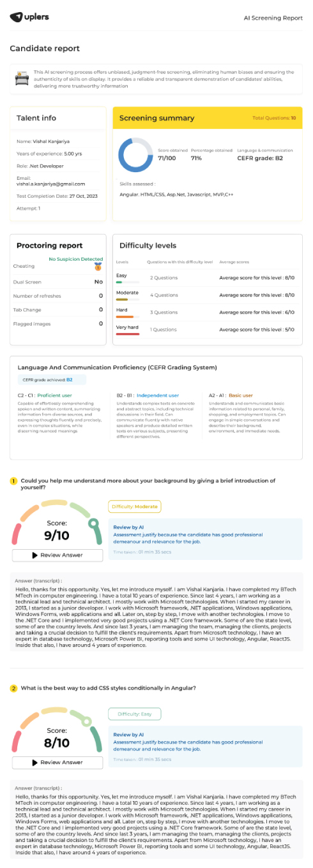Click the 9/10 score gauge
This screenshot has width=313, height=868.
point(57,524)
